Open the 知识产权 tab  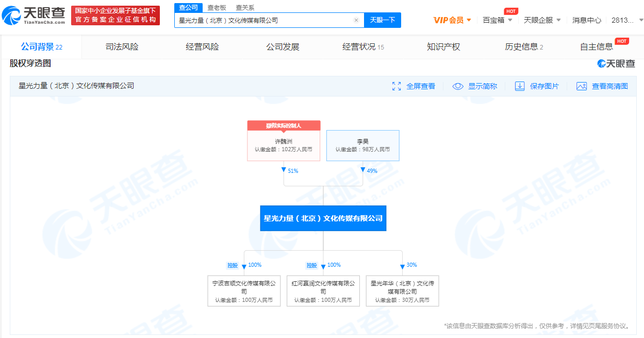tap(443, 47)
